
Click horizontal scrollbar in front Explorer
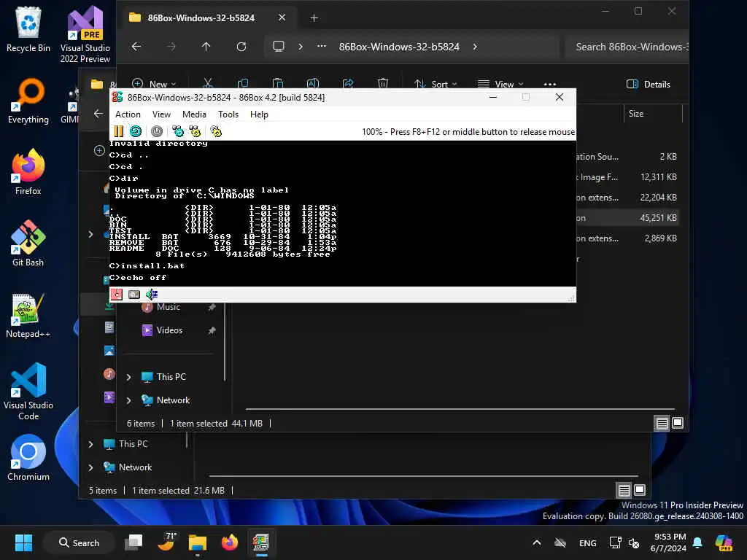(460, 408)
